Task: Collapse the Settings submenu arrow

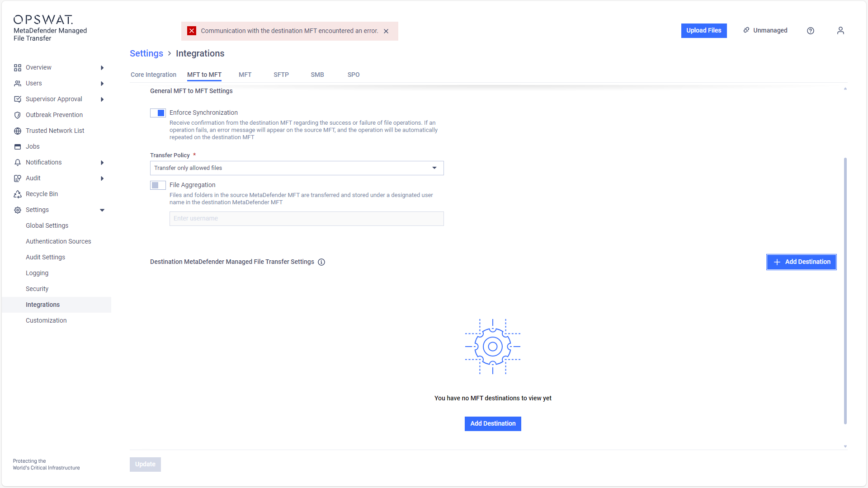Action: click(x=102, y=210)
